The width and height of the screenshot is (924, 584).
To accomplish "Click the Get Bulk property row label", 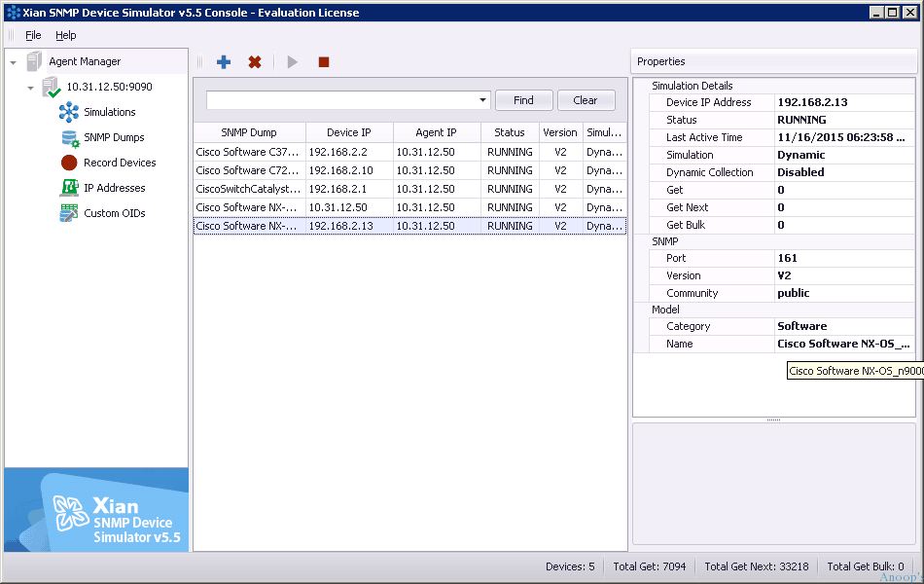I will pos(686,225).
